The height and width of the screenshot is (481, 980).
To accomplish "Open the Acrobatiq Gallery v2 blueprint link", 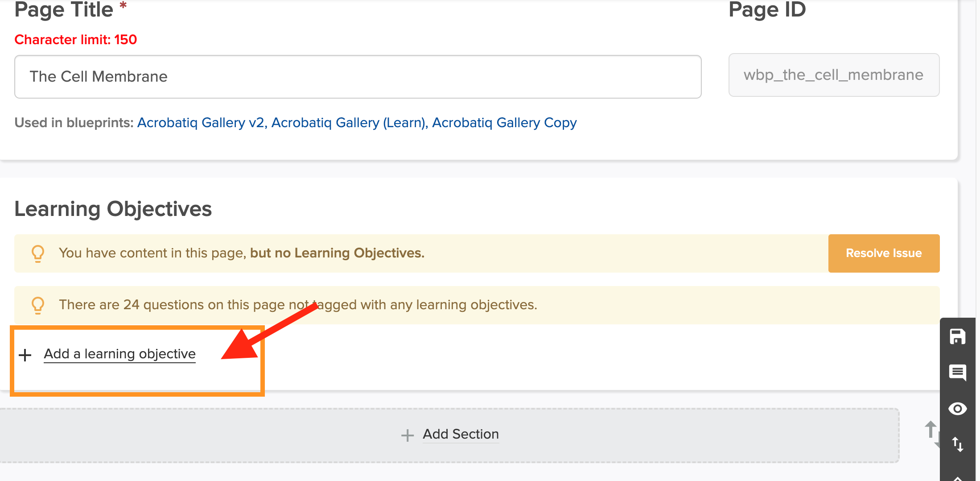I will [x=200, y=122].
